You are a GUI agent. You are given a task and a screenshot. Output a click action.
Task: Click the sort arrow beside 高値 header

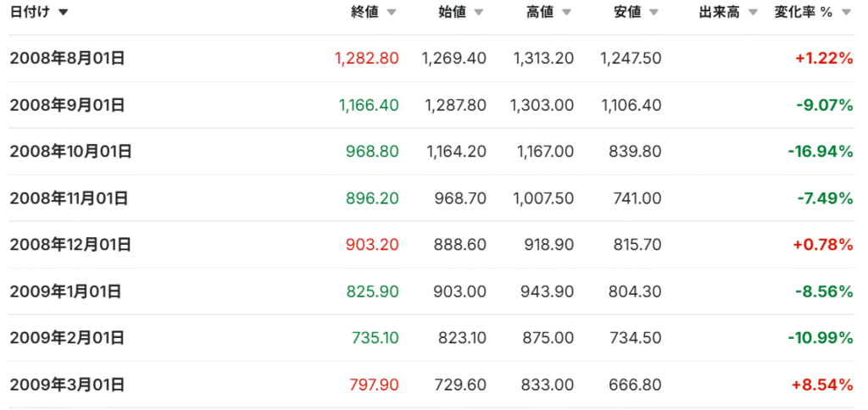click(566, 13)
